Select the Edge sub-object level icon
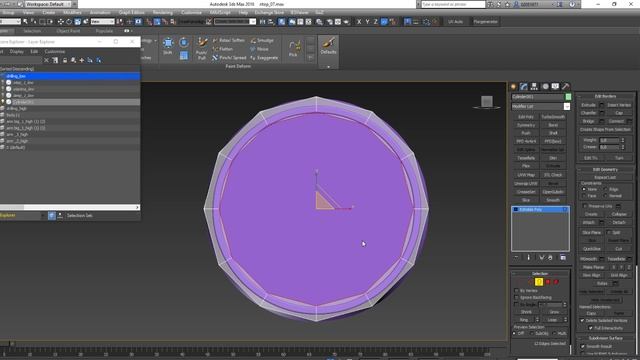Image resolution: width=640 pixels, height=360 pixels. tap(531, 282)
